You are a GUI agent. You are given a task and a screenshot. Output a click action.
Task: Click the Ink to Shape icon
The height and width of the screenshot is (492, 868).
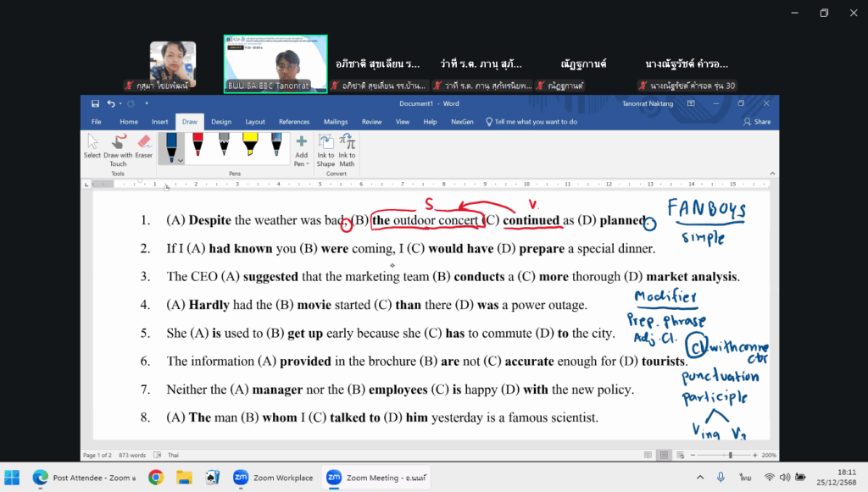coord(326,150)
